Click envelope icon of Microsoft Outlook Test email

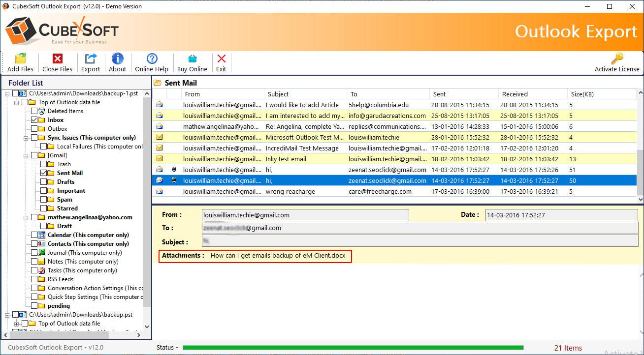(160, 137)
